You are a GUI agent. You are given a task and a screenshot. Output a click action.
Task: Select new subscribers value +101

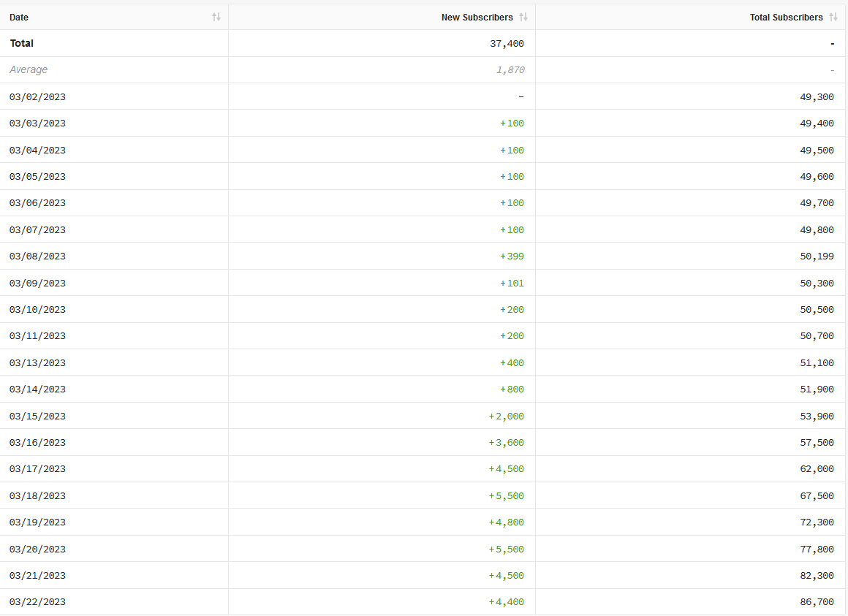point(512,283)
